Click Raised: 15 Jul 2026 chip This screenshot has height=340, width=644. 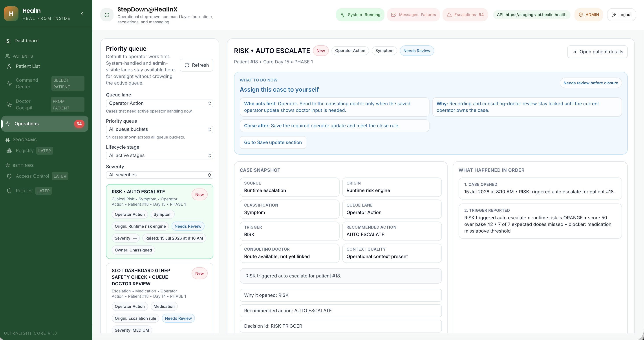pyautogui.click(x=174, y=238)
